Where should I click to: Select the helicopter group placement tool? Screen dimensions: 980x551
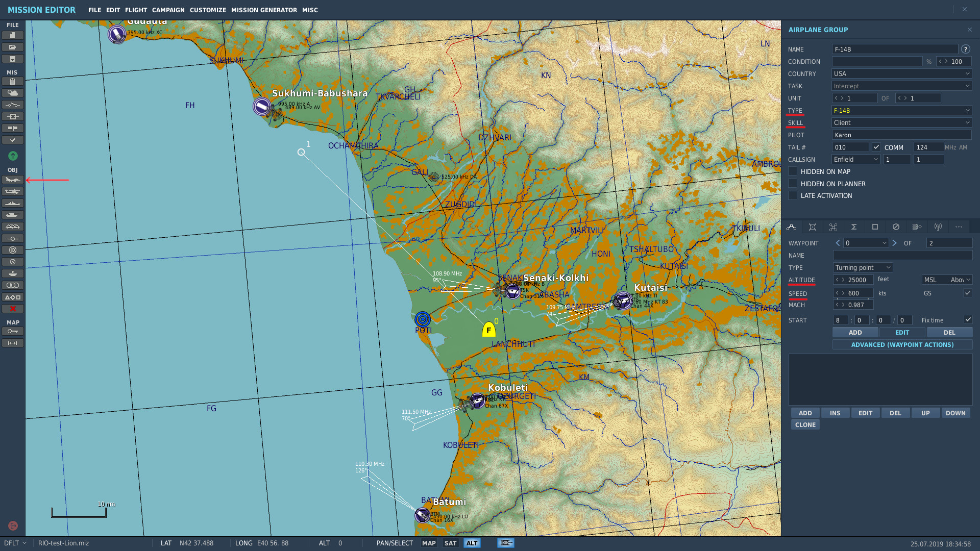[x=13, y=191]
